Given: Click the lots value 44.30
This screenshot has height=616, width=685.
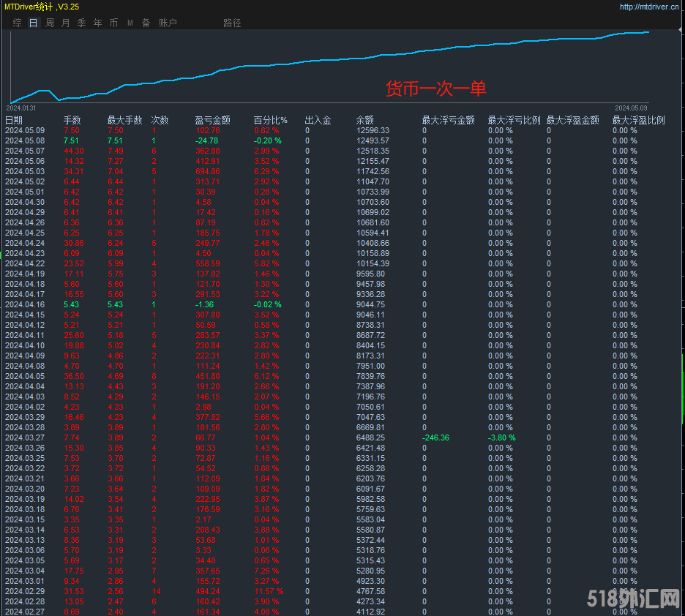Looking at the screenshot, I should (74, 151).
